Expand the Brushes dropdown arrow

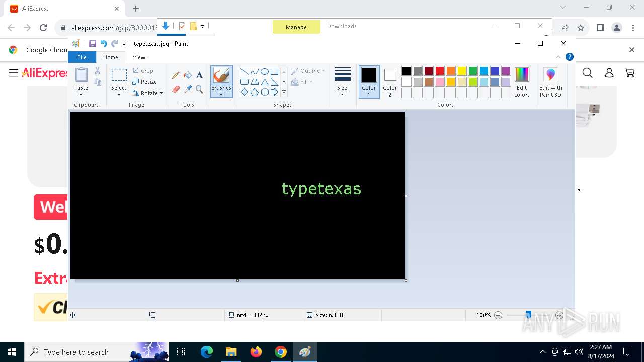[x=221, y=94]
